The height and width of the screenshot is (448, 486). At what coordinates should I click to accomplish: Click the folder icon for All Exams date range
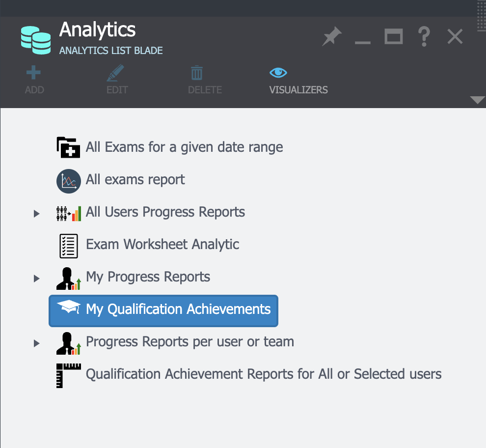(68, 147)
